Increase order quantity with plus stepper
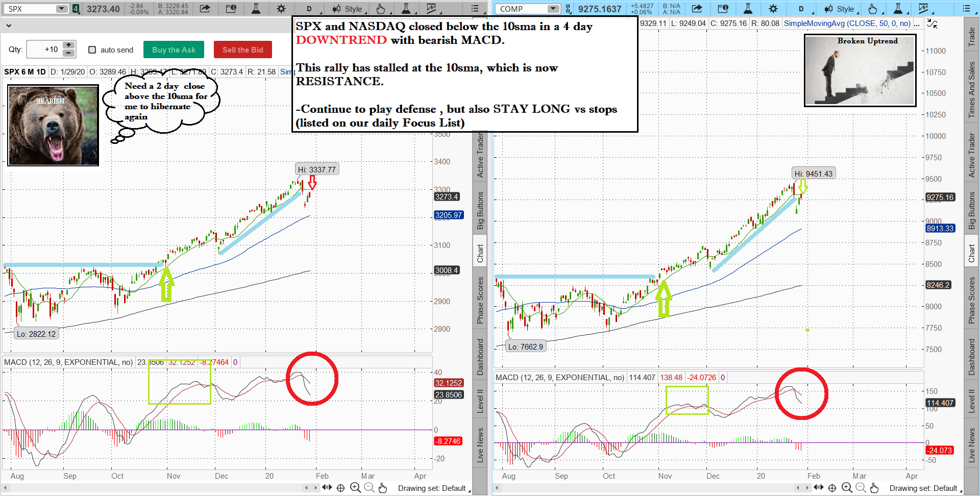The image size is (980, 496). 68,45
